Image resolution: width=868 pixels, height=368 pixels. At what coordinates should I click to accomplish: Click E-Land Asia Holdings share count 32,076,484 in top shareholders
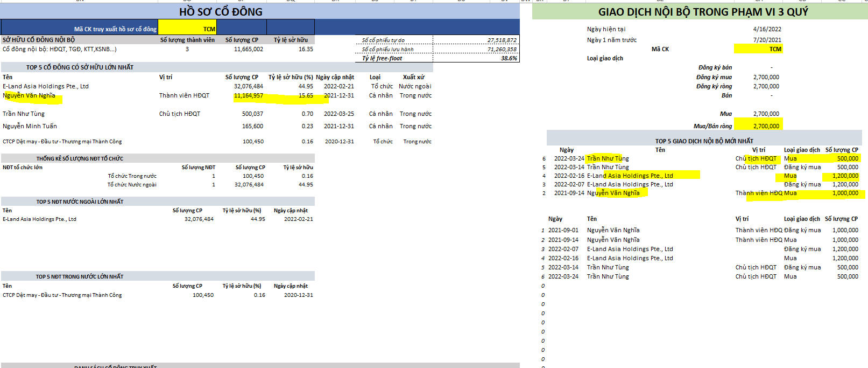248,86
